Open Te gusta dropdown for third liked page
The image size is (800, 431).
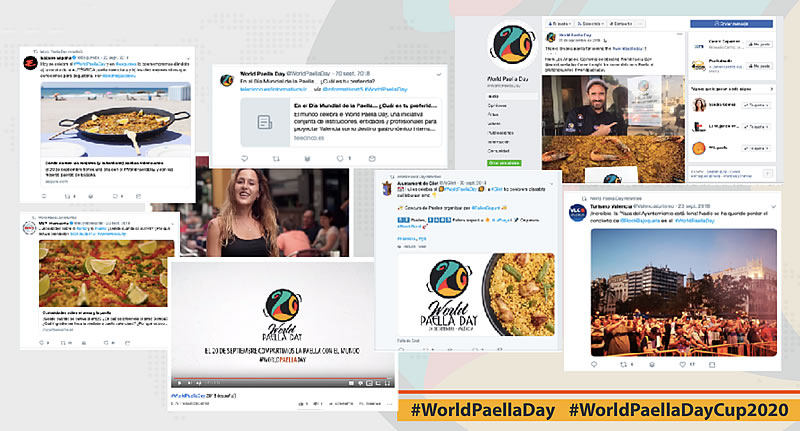[x=756, y=148]
